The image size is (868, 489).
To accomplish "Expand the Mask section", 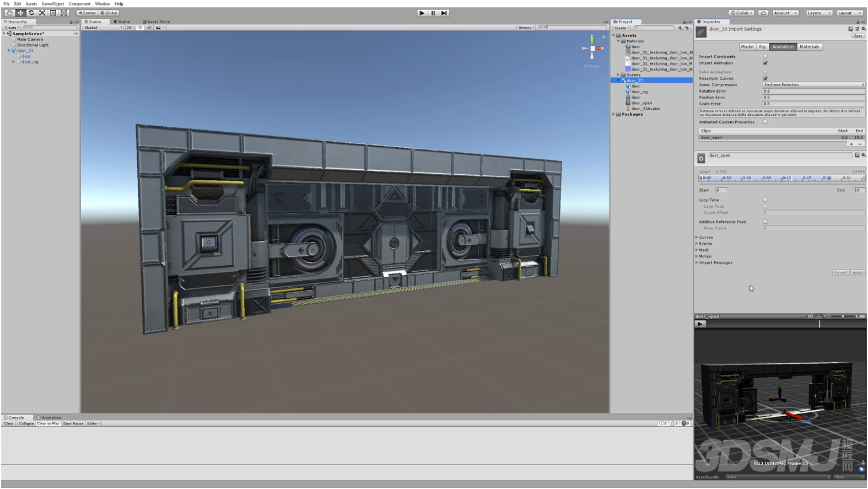I will (x=697, y=250).
